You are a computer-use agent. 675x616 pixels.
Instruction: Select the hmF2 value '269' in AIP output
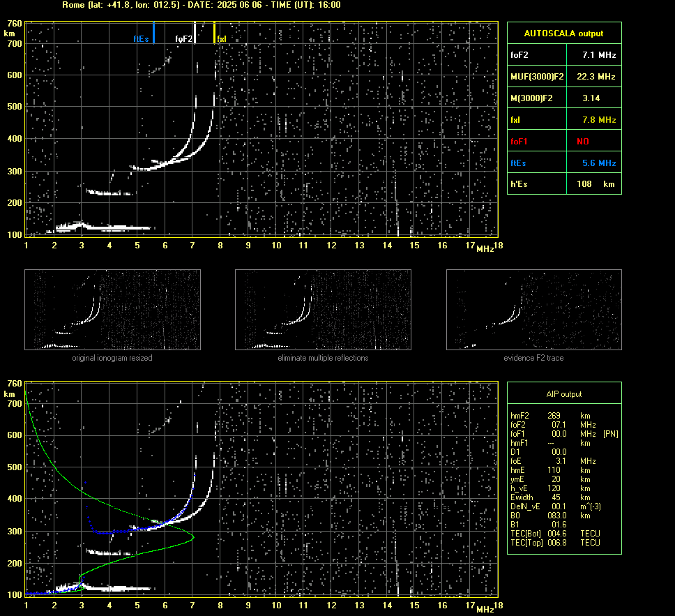tap(554, 416)
